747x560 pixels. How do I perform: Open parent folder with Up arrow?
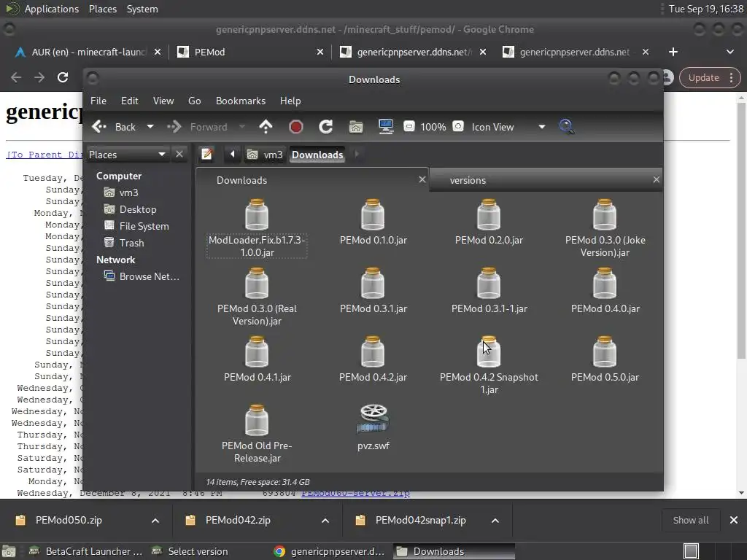click(x=266, y=127)
